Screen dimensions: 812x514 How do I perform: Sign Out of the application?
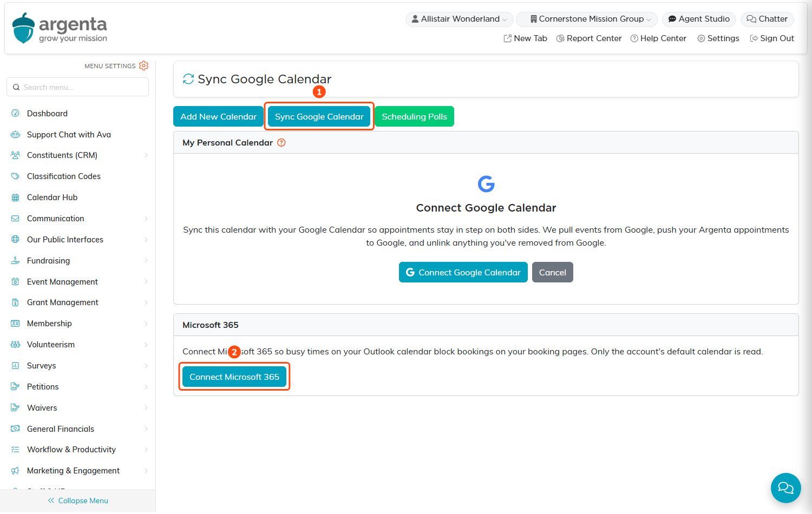pyautogui.click(x=772, y=38)
